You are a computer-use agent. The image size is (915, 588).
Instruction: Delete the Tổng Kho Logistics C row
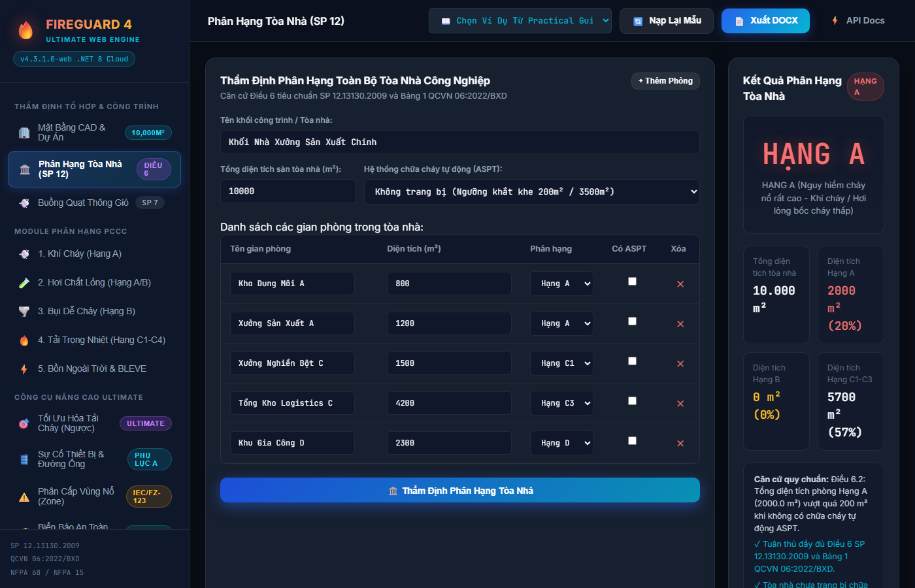(680, 404)
